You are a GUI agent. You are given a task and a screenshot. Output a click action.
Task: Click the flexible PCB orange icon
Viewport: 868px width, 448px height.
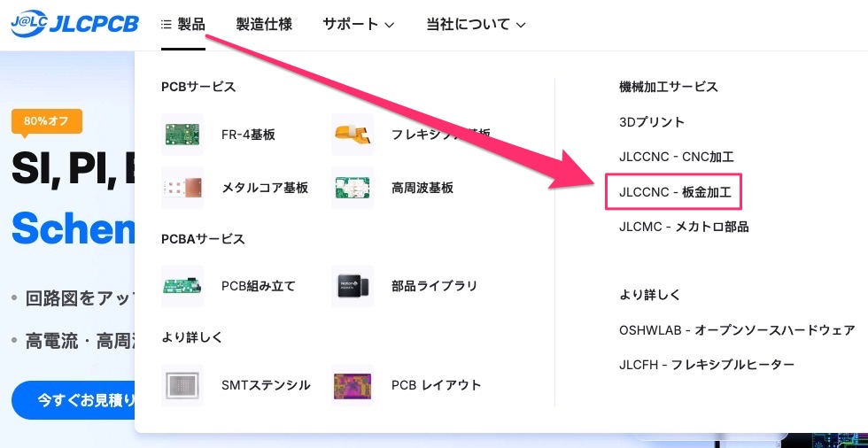pyautogui.click(x=353, y=135)
